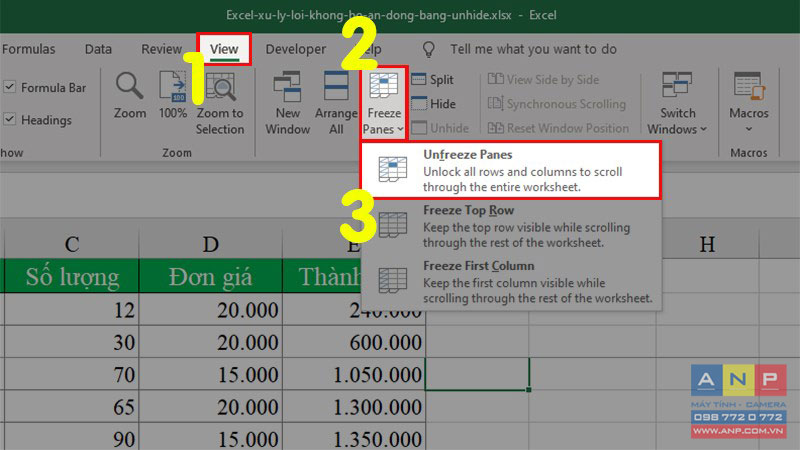Choose Unfreeze Panes from the menu
The height and width of the screenshot is (450, 800).
pos(511,170)
